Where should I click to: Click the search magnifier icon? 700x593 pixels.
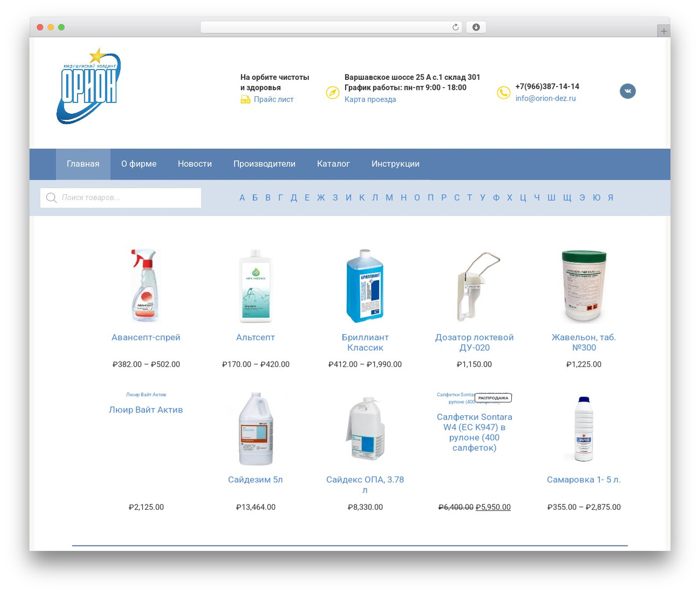(51, 197)
